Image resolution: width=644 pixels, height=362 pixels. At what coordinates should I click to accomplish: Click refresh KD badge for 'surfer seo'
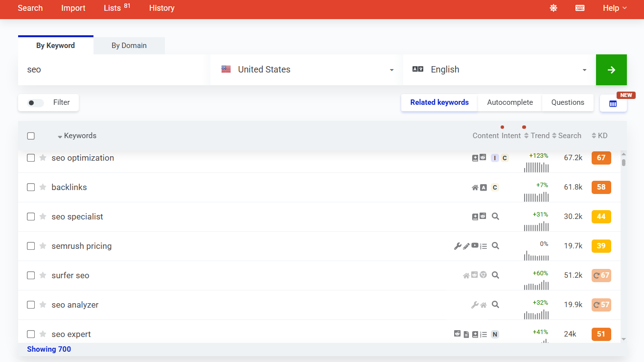(601, 275)
